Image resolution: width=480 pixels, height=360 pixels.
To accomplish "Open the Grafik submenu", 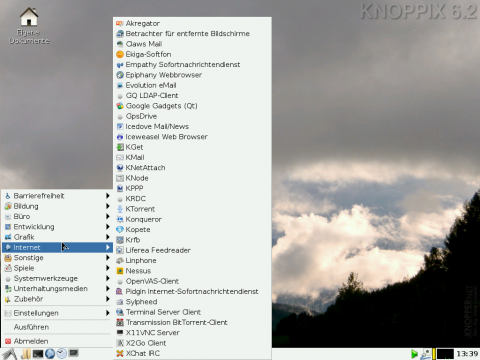I will pyautogui.click(x=57, y=237).
